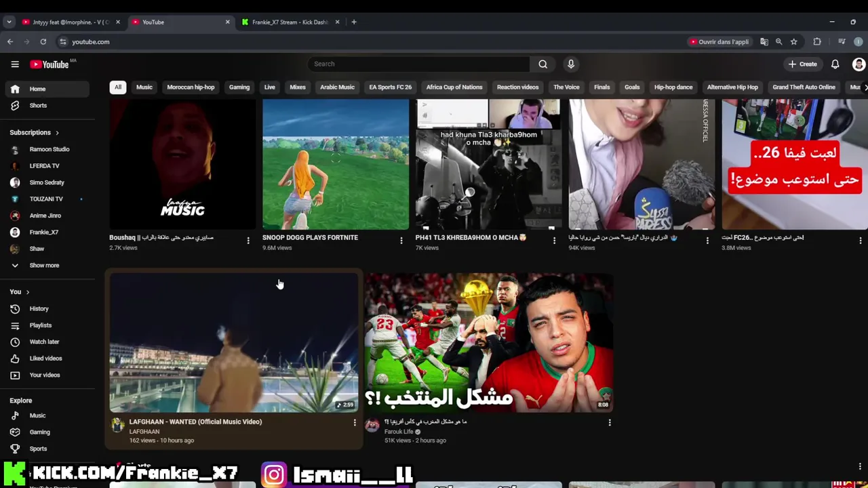Open Ramoon Studio subscription channel
Screen dimensions: 868x488
point(47,149)
